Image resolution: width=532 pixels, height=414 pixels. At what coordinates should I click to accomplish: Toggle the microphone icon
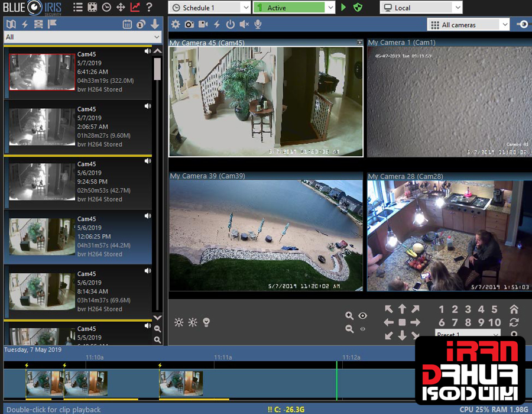click(258, 24)
